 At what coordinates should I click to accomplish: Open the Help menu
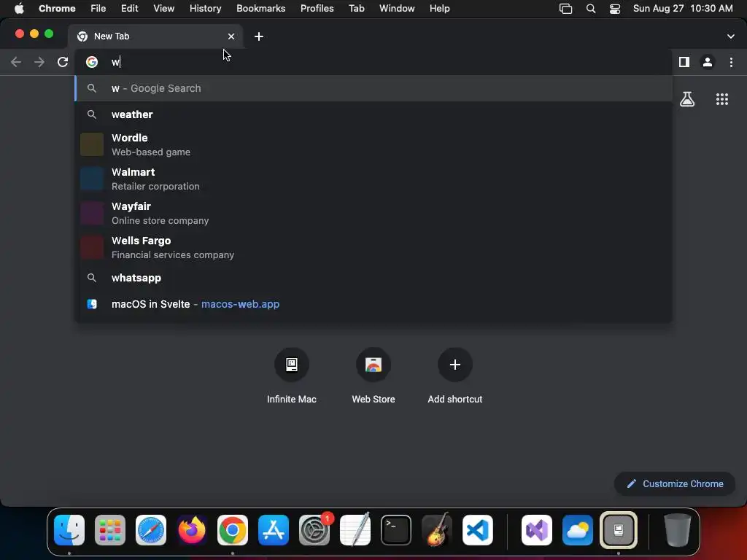pyautogui.click(x=439, y=8)
